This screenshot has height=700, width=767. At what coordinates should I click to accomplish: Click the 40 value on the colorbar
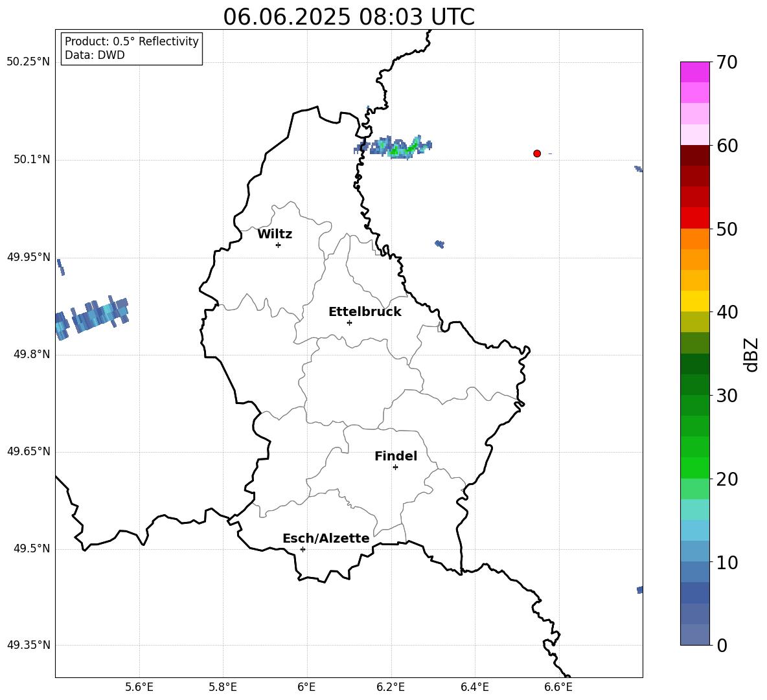[x=727, y=312]
